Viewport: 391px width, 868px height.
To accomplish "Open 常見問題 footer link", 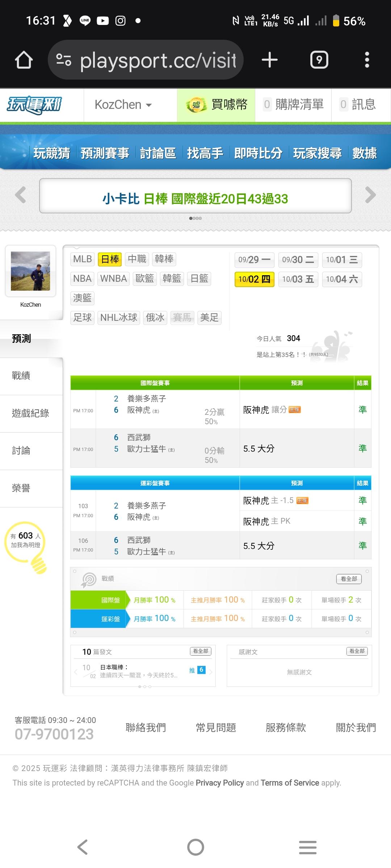I will point(216,727).
